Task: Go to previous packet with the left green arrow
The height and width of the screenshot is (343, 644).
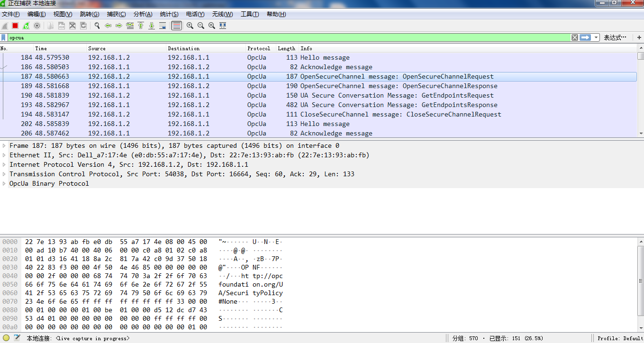Action: 108,26
